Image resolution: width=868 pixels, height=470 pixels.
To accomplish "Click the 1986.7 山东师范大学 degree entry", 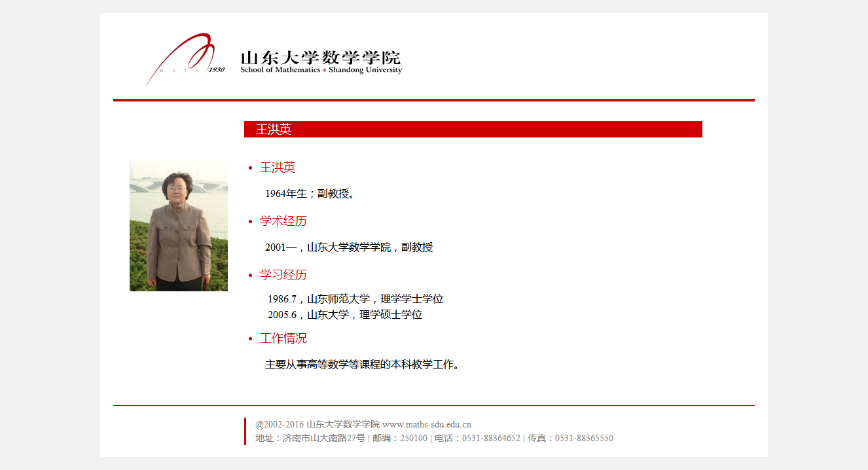I will pos(355,299).
